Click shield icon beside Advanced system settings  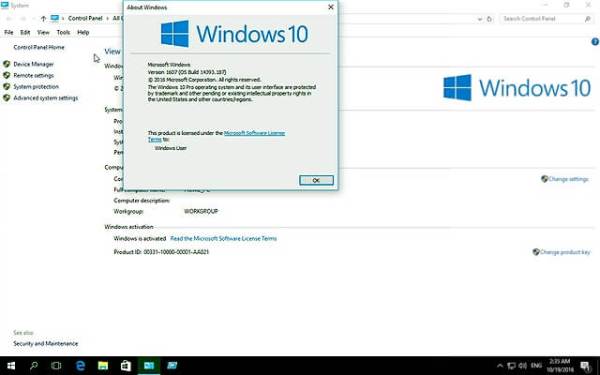pos(7,98)
